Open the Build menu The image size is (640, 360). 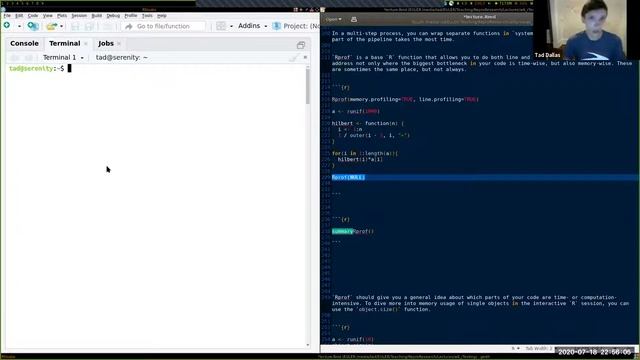97,16
